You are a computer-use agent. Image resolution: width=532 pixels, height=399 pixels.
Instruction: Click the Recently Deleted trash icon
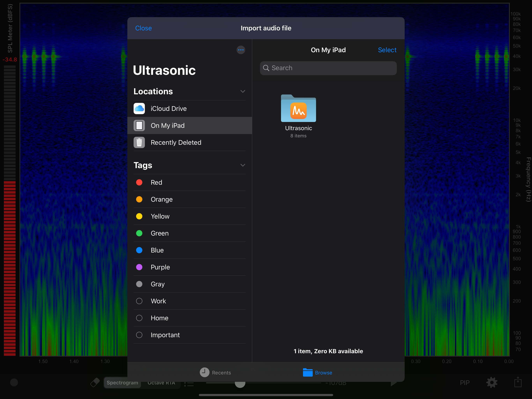pos(139,142)
